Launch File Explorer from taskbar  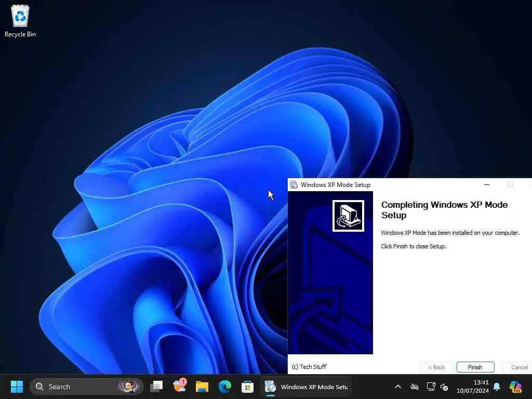(x=202, y=387)
